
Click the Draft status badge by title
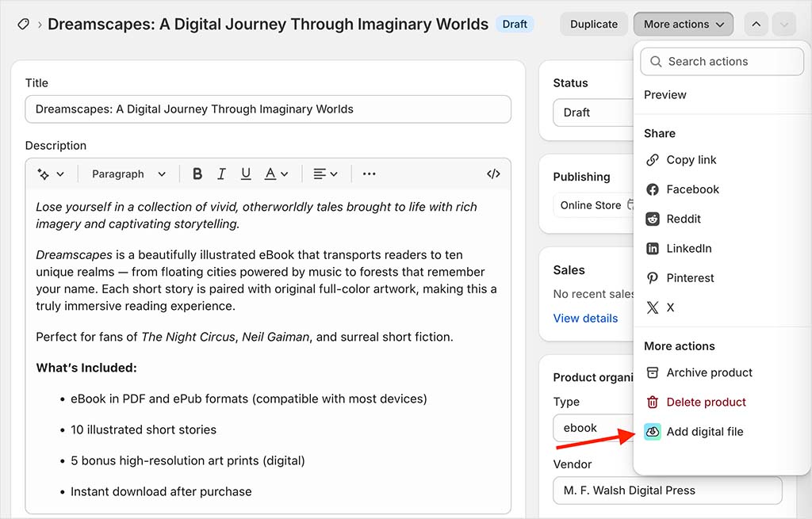(515, 25)
